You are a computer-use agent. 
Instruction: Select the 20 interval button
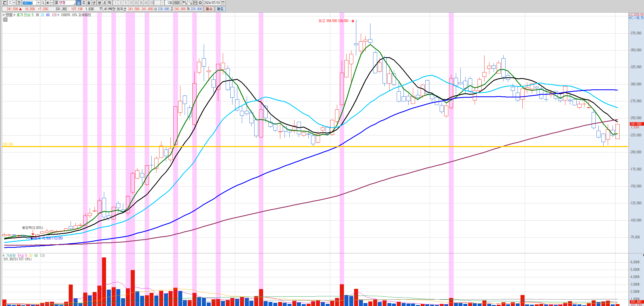(x=136, y=3)
